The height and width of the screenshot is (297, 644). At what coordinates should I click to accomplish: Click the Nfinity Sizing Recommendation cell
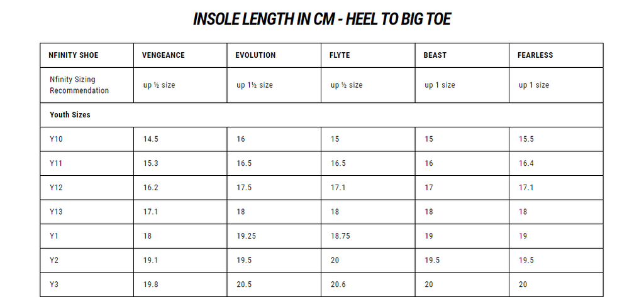(79, 85)
